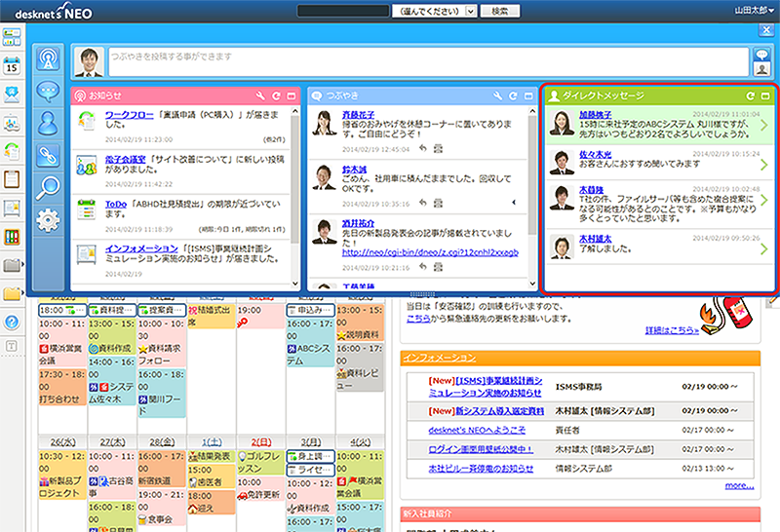Toggle the ダイレクトメッセージ panel window size
The image size is (780, 532).
coord(765,96)
